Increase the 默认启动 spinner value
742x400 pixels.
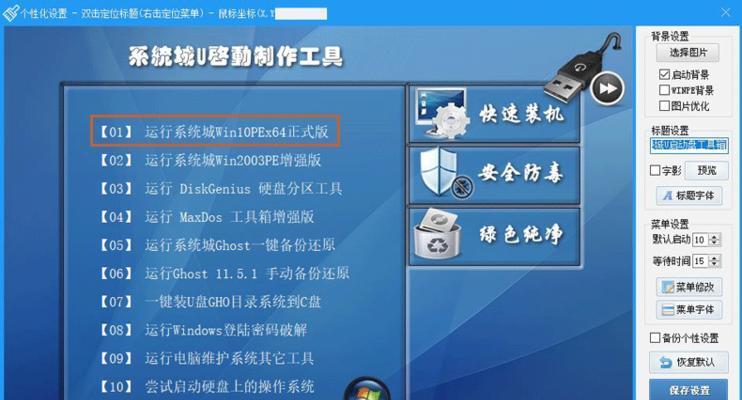715,237
